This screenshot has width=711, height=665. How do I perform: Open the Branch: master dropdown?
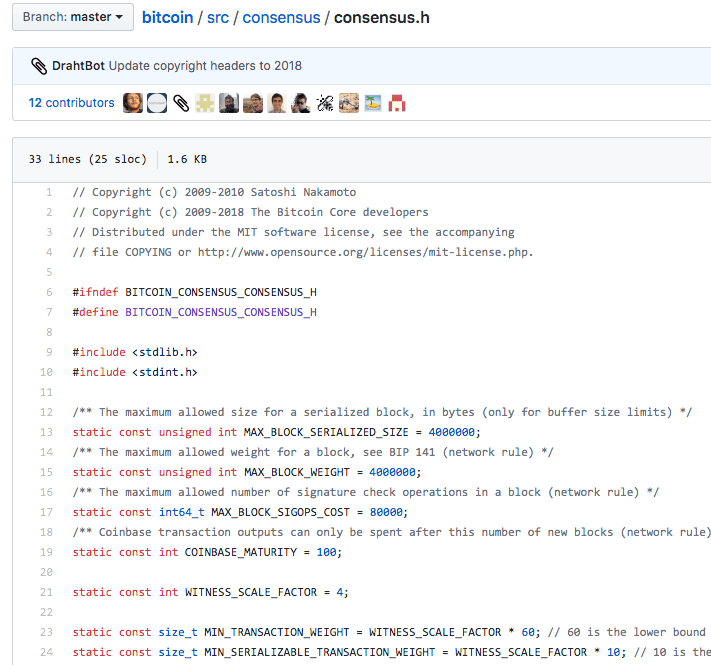73,17
